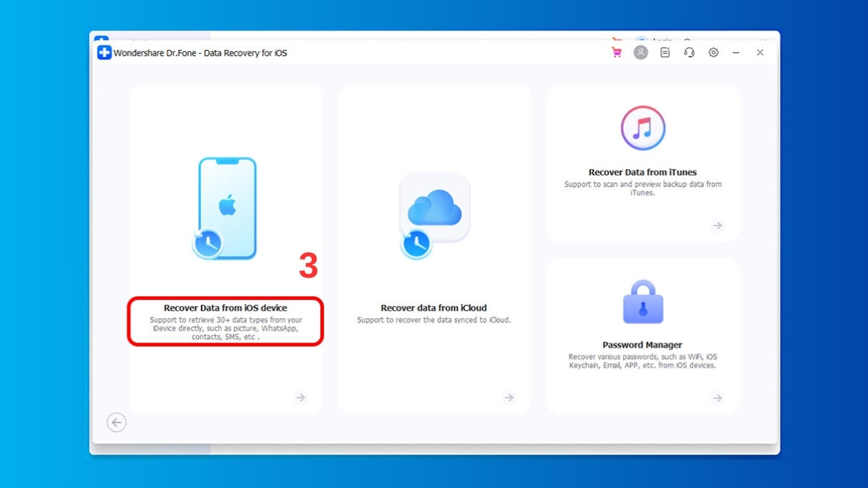Image resolution: width=868 pixels, height=488 pixels.
Task: Go back with the bottom-left back arrow
Action: point(116,422)
